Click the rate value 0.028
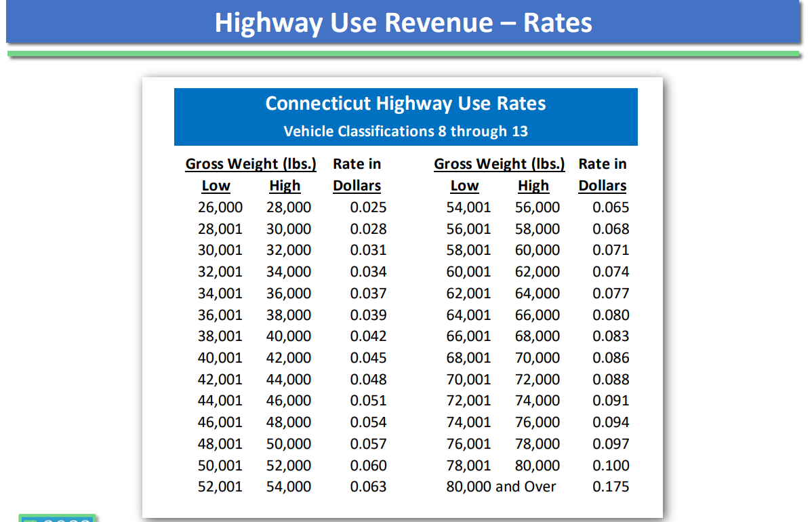The height and width of the screenshot is (522, 812). (368, 229)
